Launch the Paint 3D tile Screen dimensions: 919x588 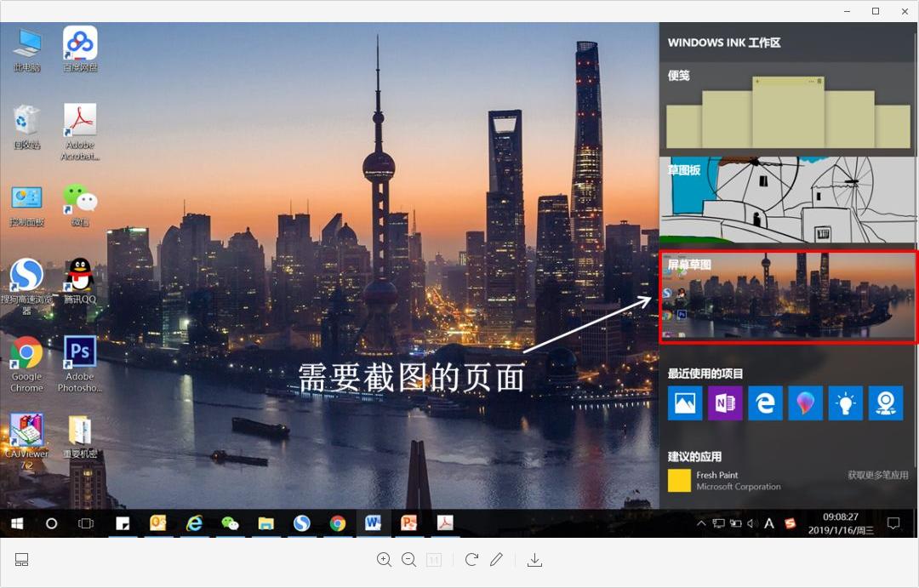pos(805,402)
